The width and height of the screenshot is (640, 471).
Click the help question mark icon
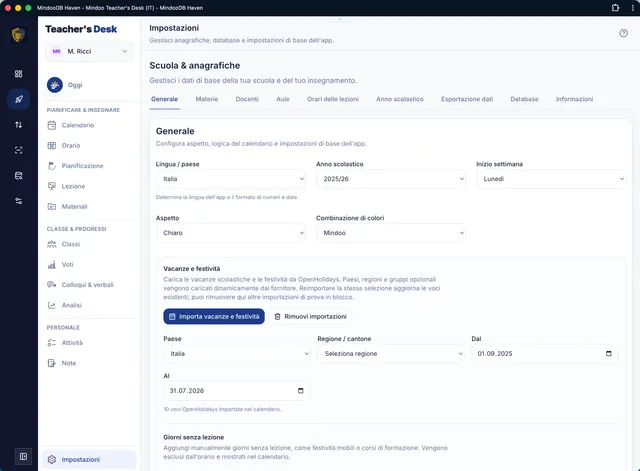(623, 33)
